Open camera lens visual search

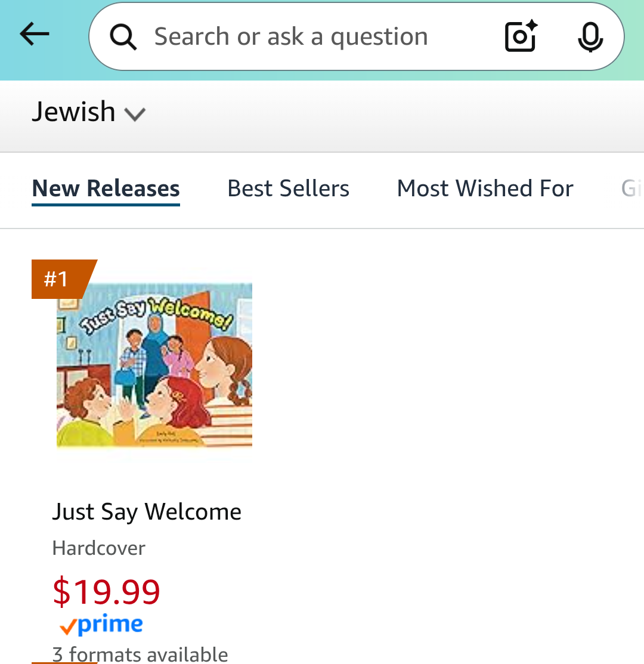[x=521, y=37]
